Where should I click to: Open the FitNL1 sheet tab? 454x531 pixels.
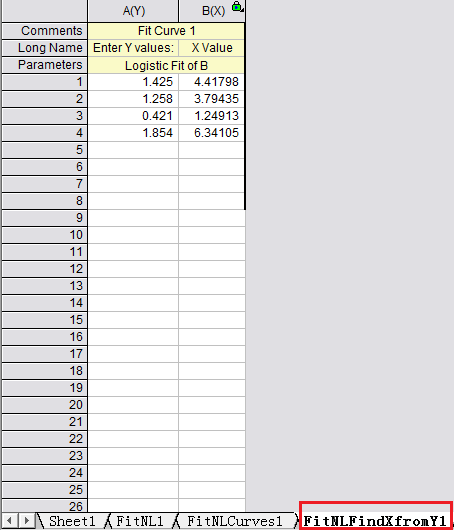click(x=139, y=521)
